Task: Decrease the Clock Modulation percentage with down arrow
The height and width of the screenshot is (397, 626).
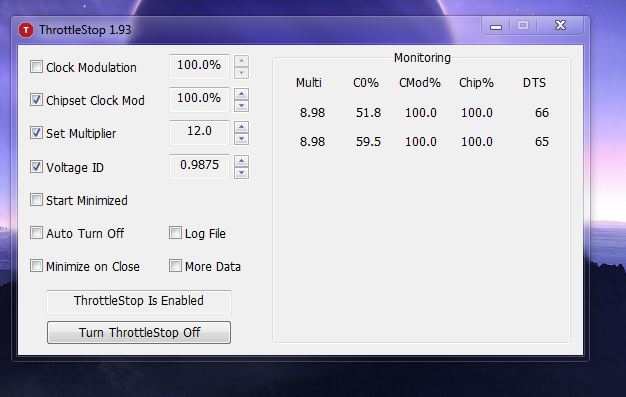Action: (241, 73)
